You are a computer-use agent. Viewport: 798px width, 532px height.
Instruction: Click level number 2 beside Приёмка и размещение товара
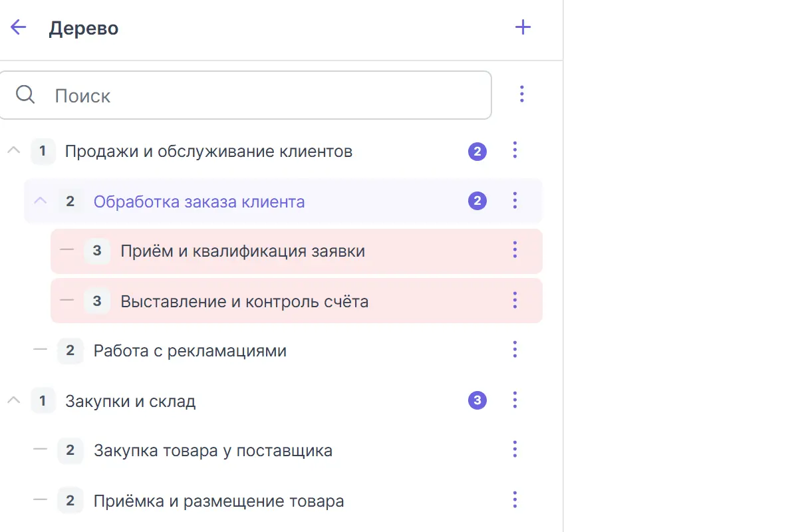70,500
